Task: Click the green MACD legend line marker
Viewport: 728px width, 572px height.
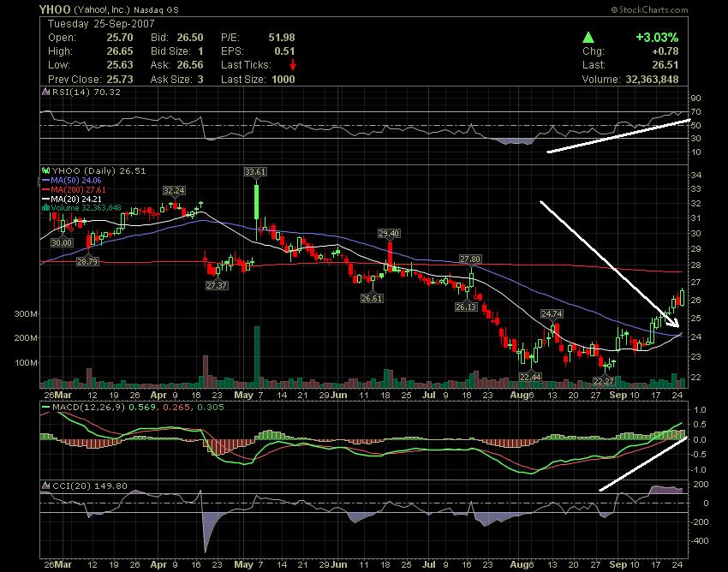Action: point(45,408)
